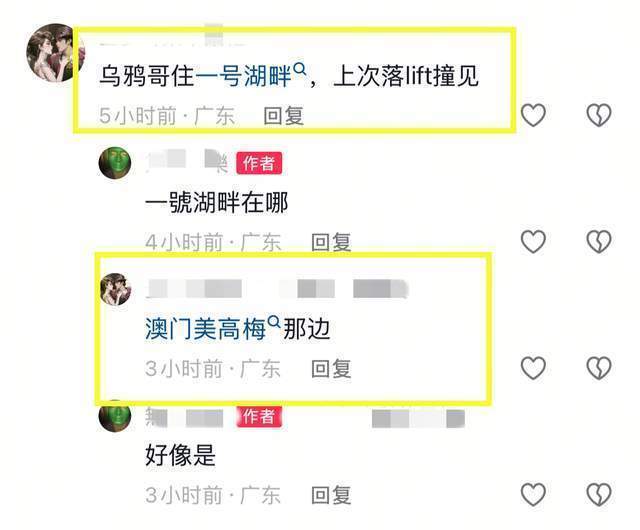640x530 pixels.
Task: Reply to the 好像是 comment
Action: 331,495
